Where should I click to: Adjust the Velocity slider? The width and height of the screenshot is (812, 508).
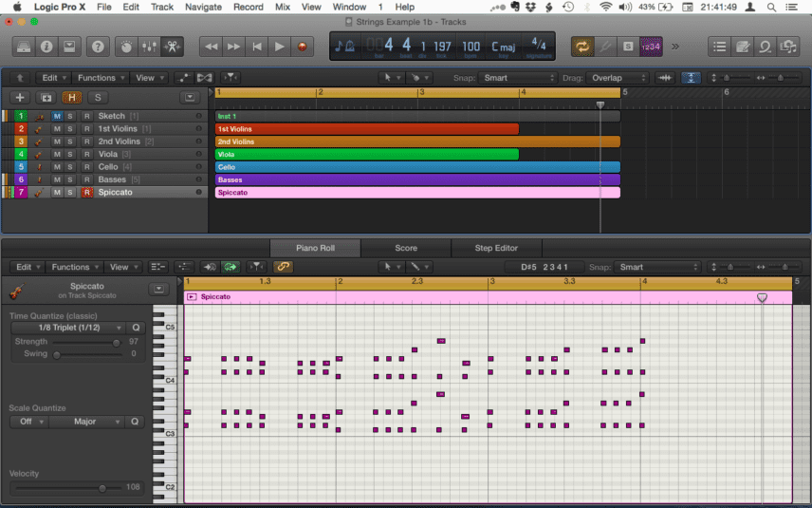(102, 488)
